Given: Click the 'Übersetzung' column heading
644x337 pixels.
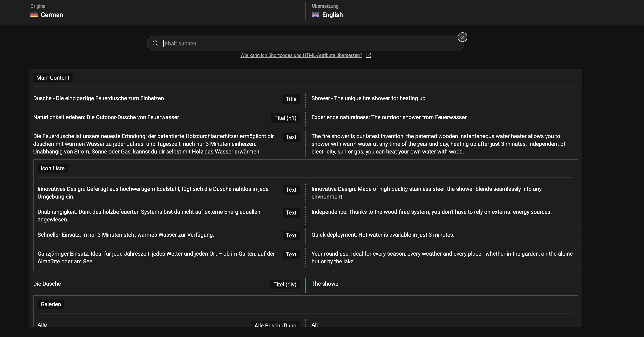Looking at the screenshot, I should 325,6.
